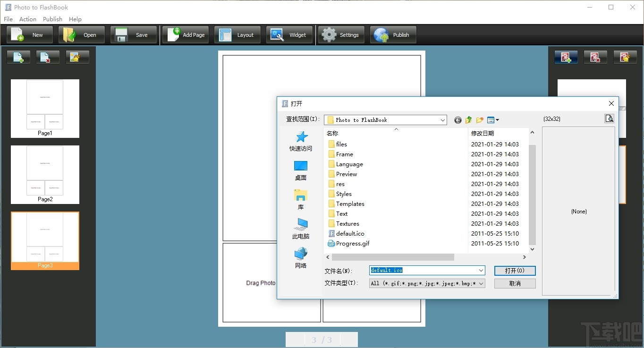Open the Widget tool
Image resolution: width=644 pixels, height=348 pixels.
[289, 35]
